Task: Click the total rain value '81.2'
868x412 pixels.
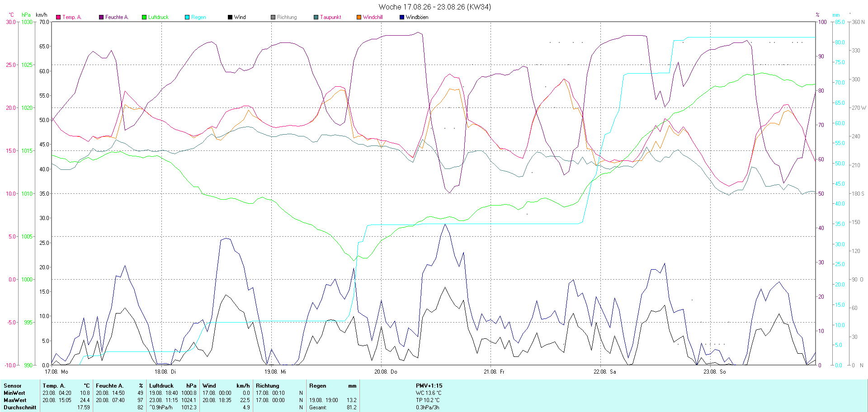Action: [x=352, y=407]
